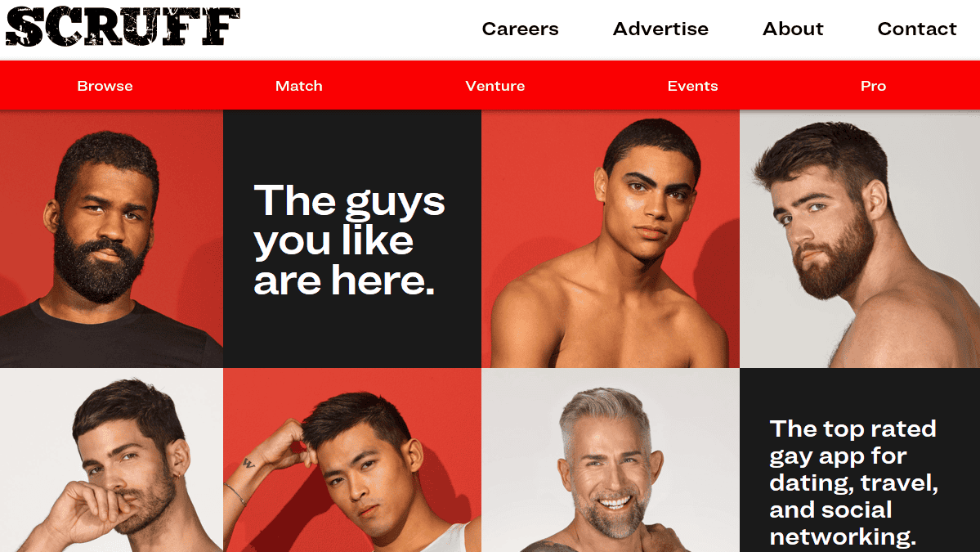This screenshot has width=980, height=552.
Task: Go to the Events tab
Action: pos(692,86)
